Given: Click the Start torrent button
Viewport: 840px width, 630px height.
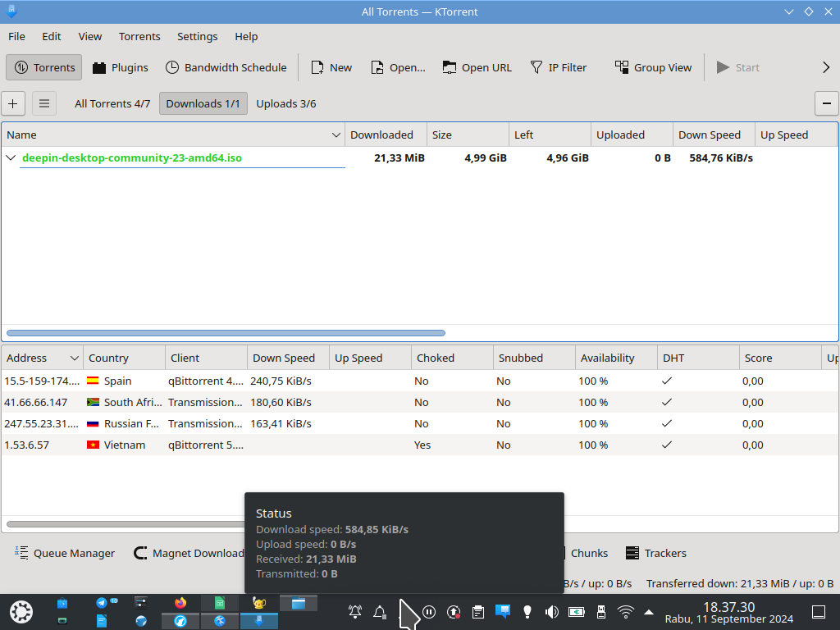Looking at the screenshot, I should pyautogui.click(x=737, y=67).
